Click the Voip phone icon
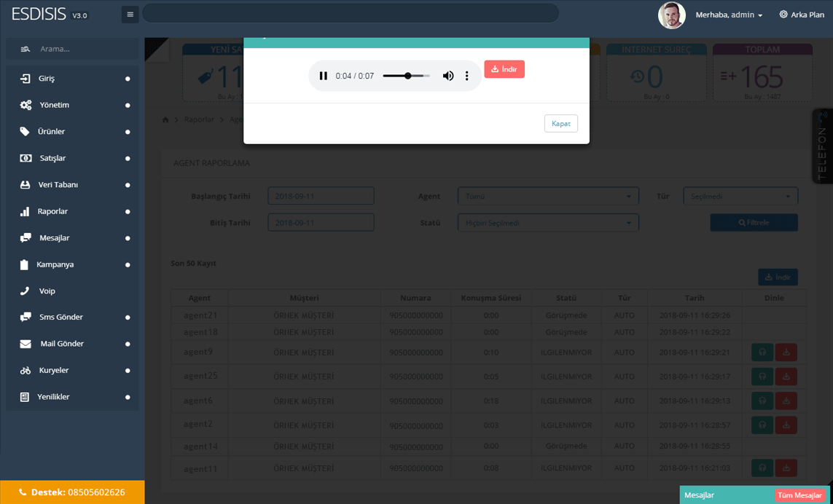The width and height of the screenshot is (833, 504). (x=25, y=291)
